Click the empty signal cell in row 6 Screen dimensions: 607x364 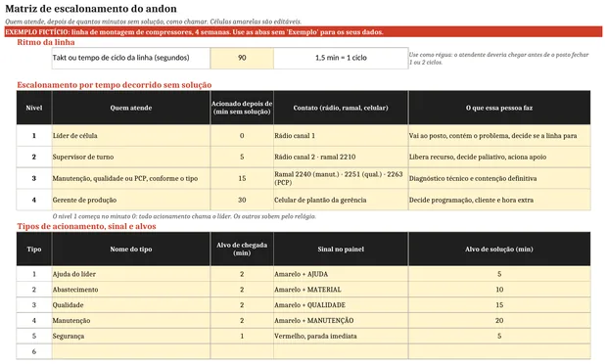click(341, 351)
